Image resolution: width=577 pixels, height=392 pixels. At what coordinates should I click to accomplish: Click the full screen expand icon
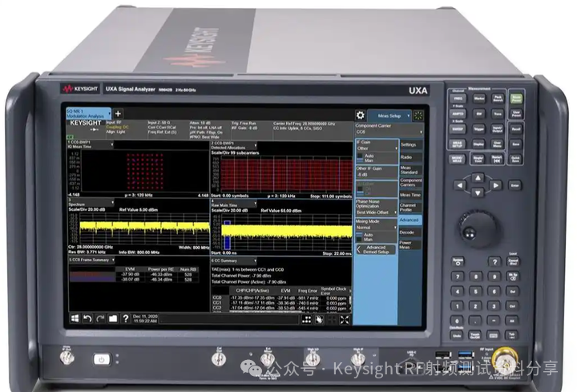pos(345,320)
